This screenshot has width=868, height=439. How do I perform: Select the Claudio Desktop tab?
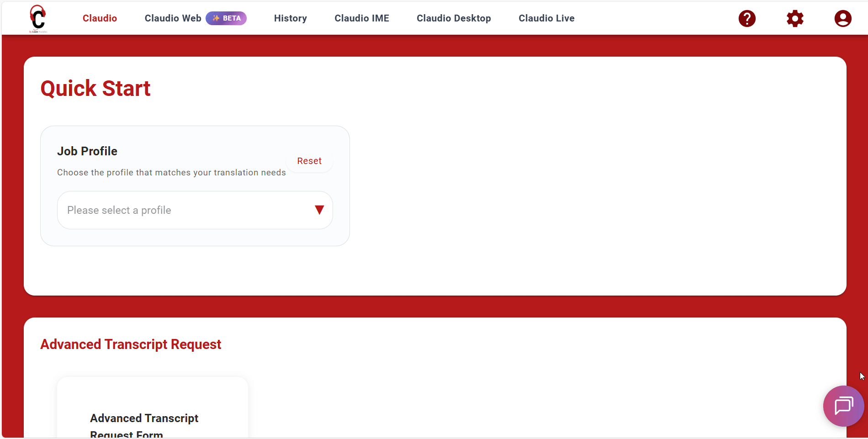tap(454, 18)
